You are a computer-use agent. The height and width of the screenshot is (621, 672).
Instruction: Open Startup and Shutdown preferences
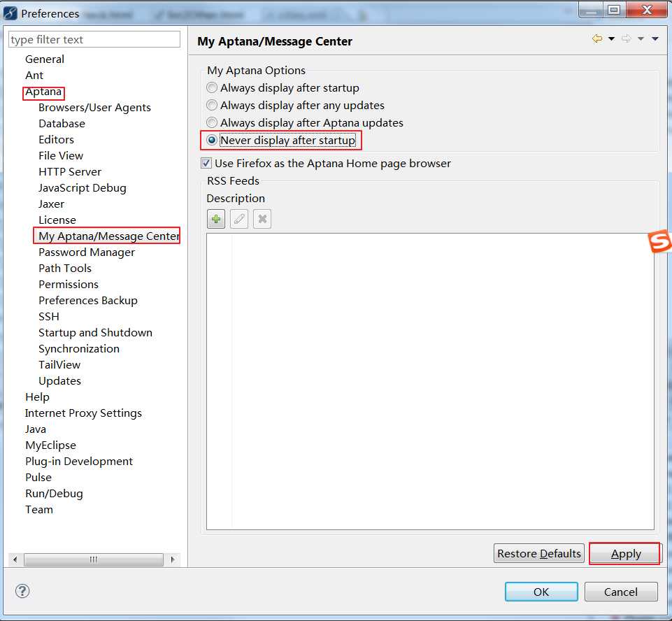95,333
